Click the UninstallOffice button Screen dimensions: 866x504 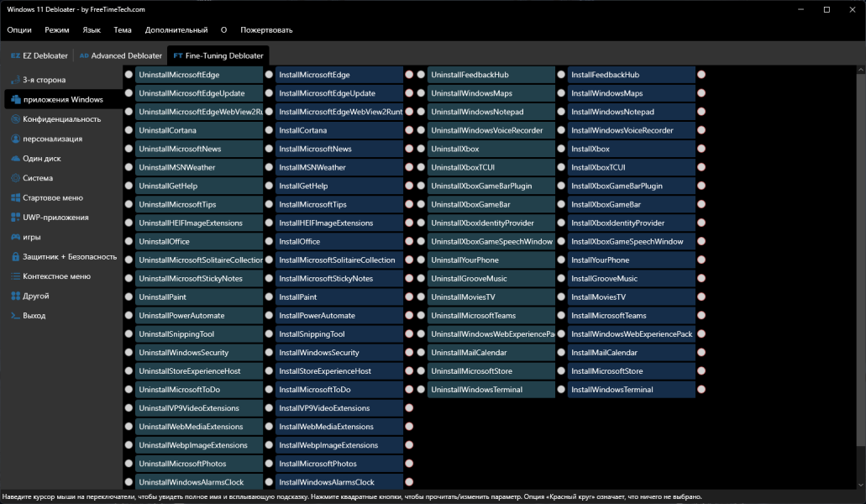click(199, 241)
